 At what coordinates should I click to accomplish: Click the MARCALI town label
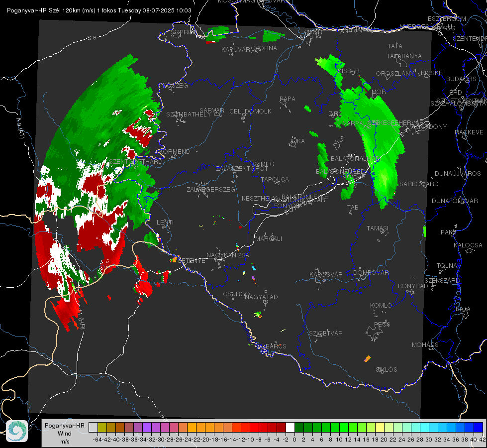[x=269, y=239]
